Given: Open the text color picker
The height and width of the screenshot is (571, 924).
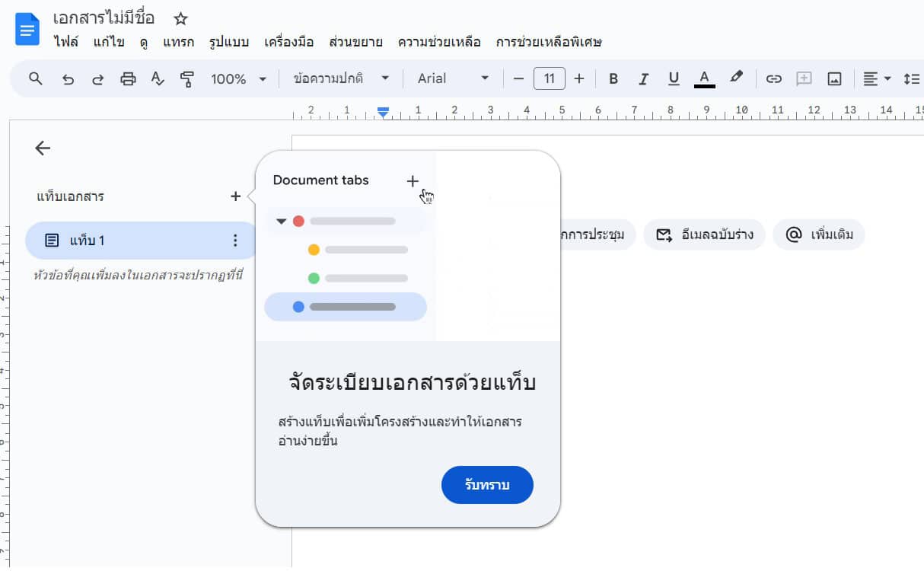Looking at the screenshot, I should tap(704, 78).
